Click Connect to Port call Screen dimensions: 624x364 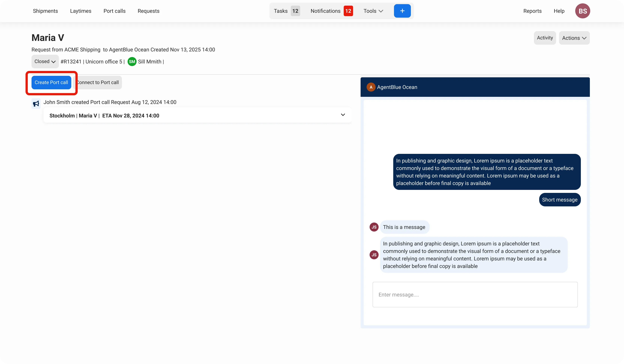(98, 82)
